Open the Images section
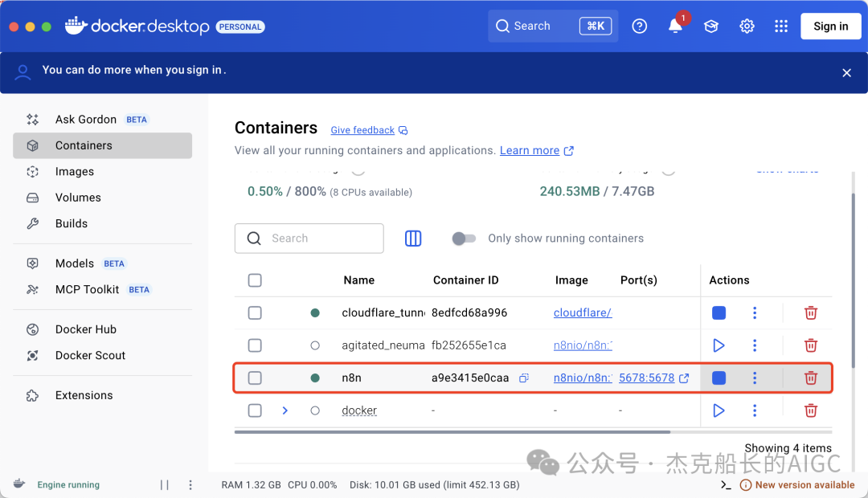868x498 pixels. (x=102, y=172)
